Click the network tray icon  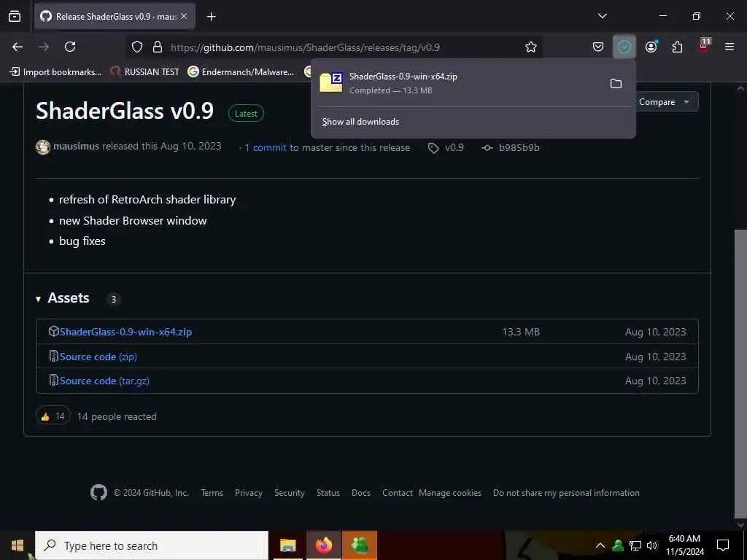coord(635,545)
